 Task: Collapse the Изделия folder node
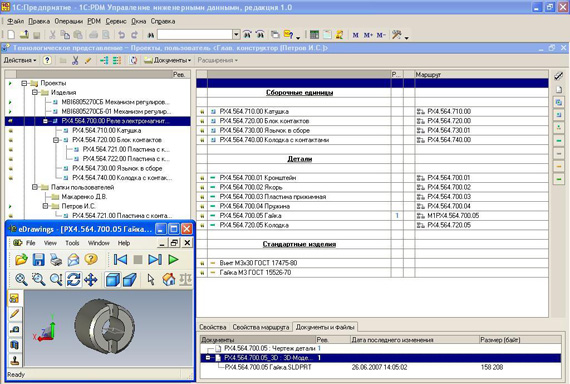pos(35,93)
